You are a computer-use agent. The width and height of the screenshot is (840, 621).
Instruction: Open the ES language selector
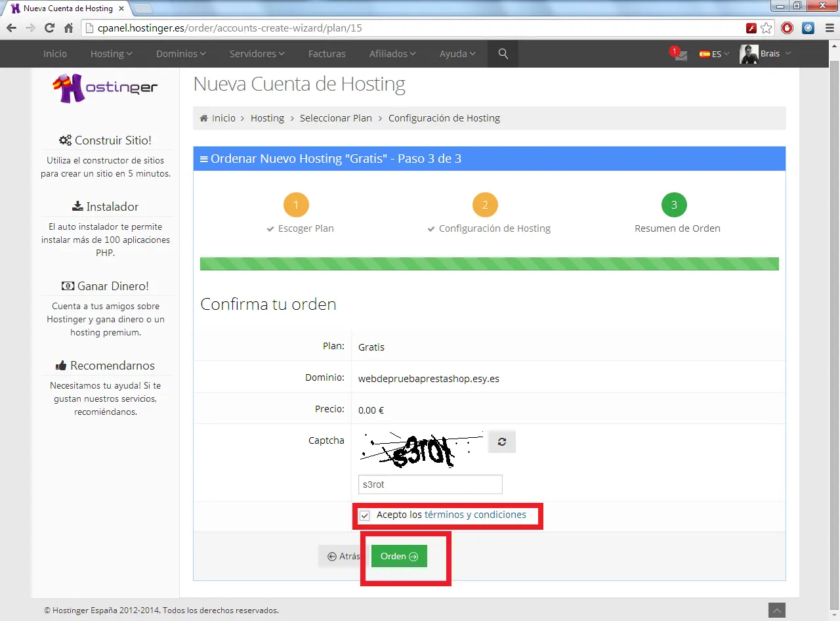[715, 54]
